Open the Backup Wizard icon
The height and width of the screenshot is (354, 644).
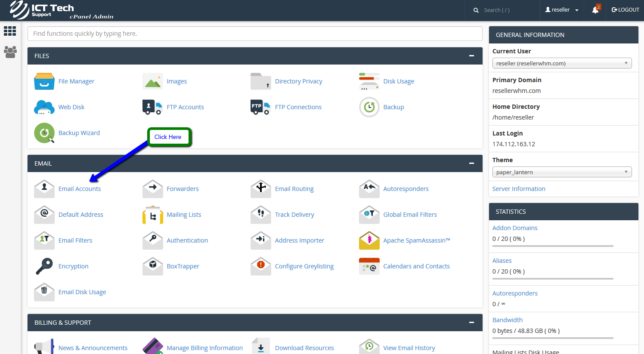[44, 133]
